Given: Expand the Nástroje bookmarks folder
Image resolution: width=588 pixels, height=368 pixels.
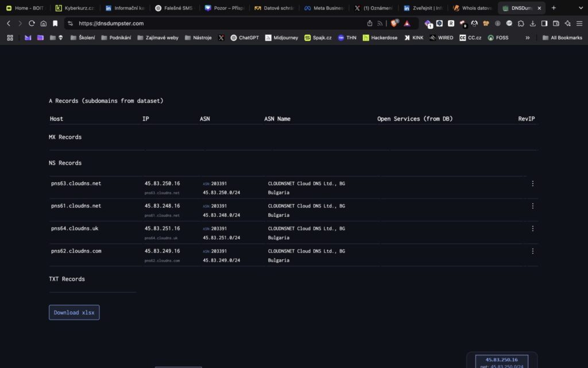Looking at the screenshot, I should tap(198, 37).
